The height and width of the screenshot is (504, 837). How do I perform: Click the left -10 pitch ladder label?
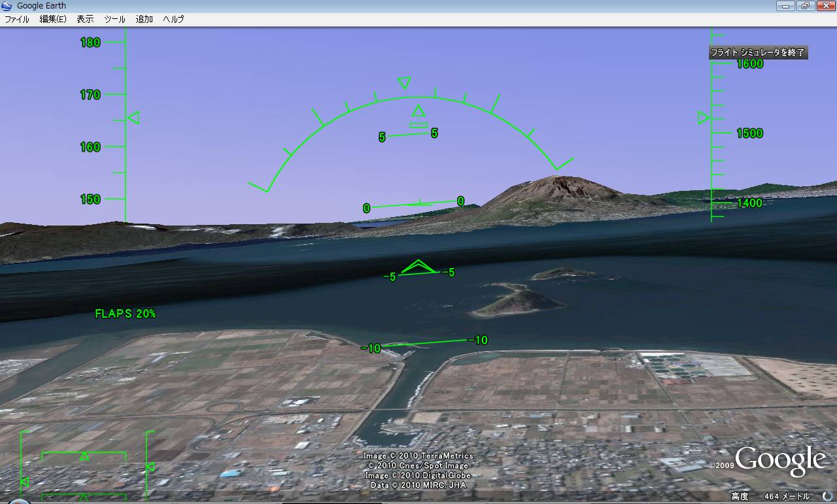pos(371,348)
